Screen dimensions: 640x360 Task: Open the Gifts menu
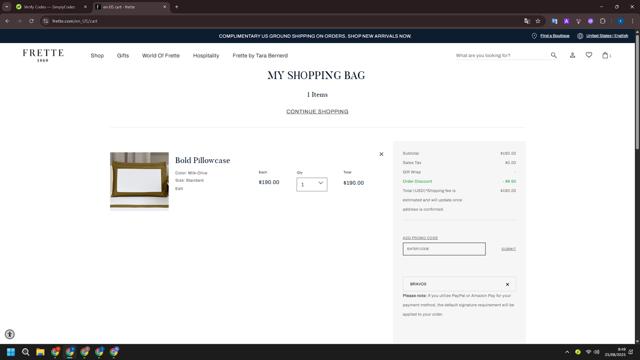(x=123, y=56)
